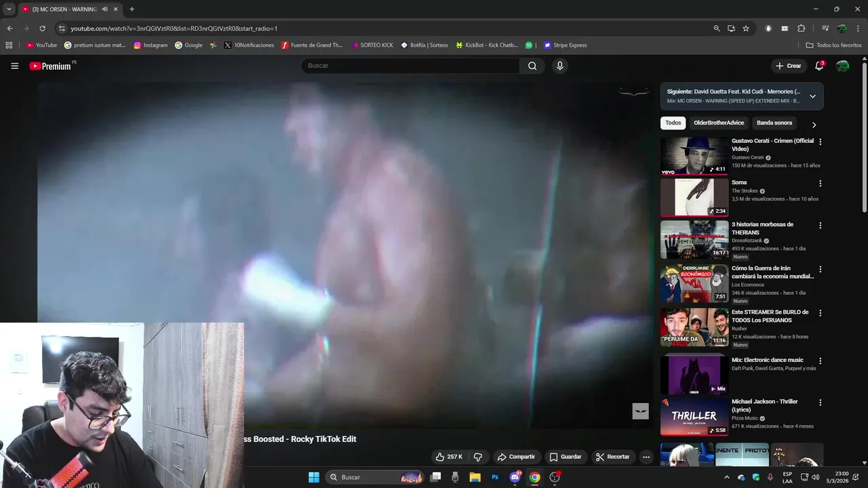Open the Windows Start menu
The image size is (868, 488).
[314, 477]
